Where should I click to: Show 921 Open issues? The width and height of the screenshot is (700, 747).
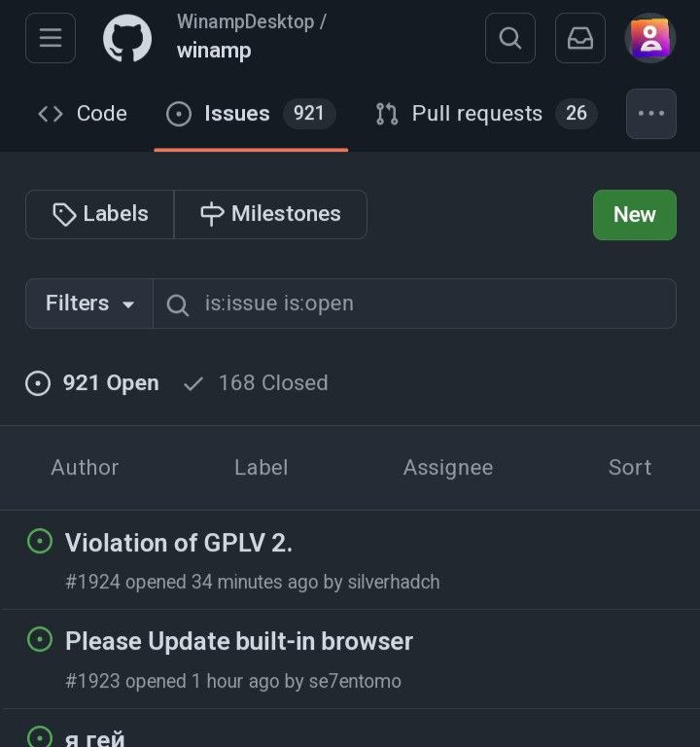pos(92,383)
